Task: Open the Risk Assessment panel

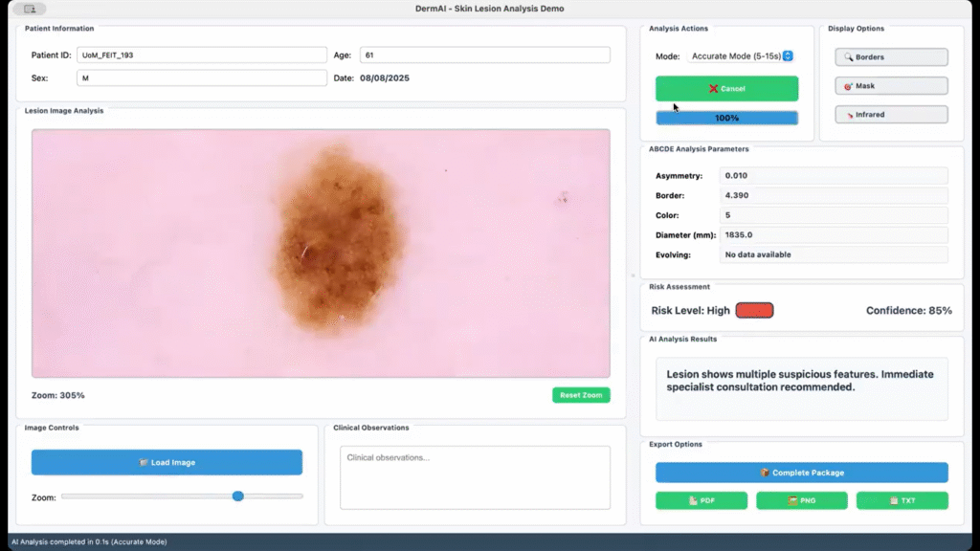Action: point(679,287)
